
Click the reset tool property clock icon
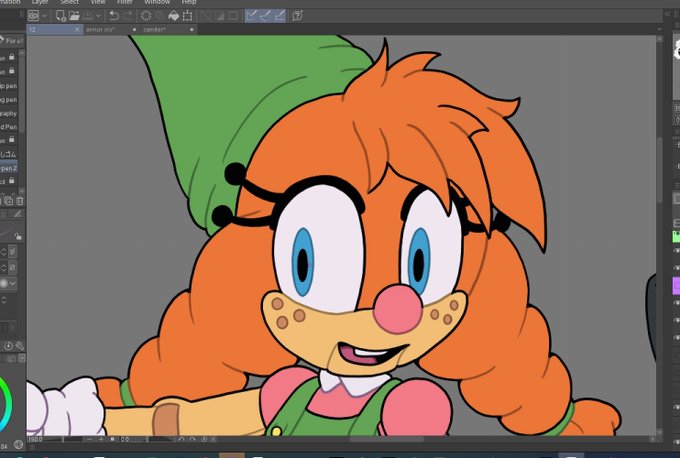point(8,346)
